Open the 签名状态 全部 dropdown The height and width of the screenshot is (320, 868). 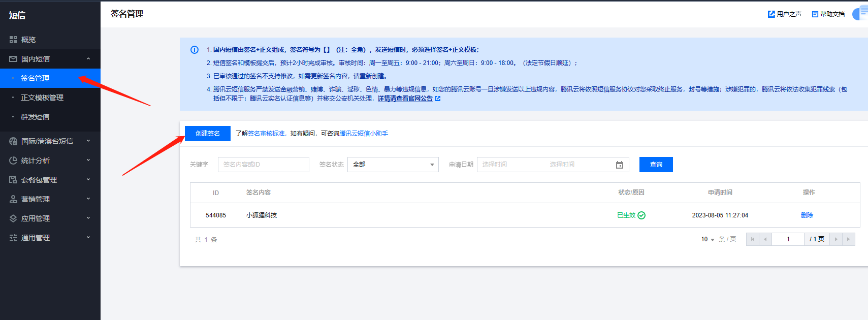tap(393, 165)
